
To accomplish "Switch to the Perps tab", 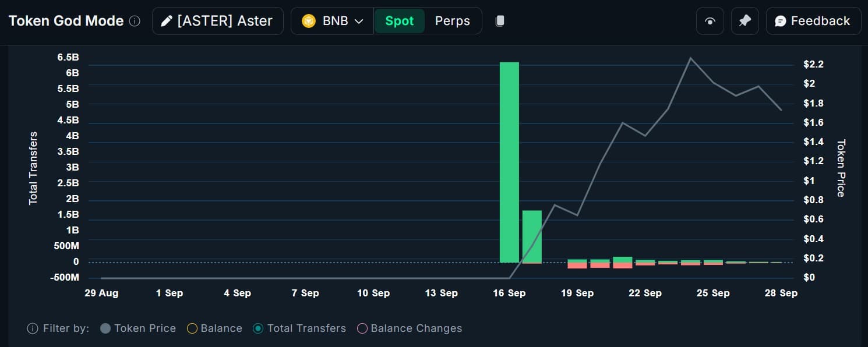I will point(453,21).
